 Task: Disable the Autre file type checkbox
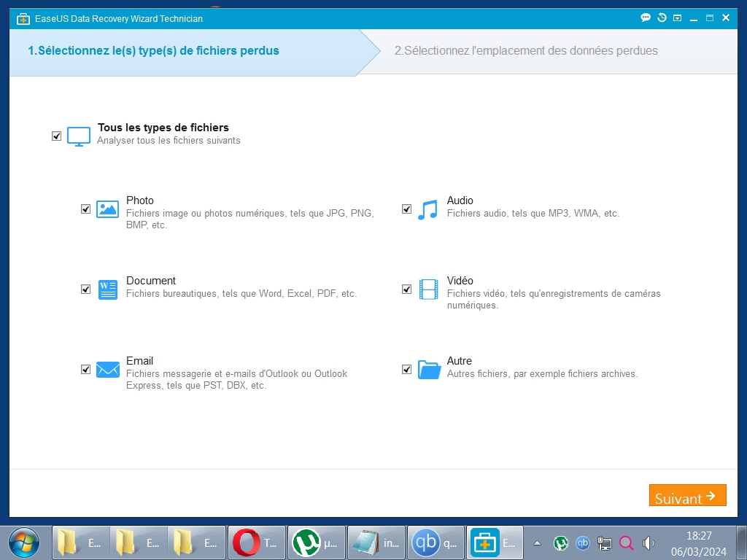click(x=407, y=370)
